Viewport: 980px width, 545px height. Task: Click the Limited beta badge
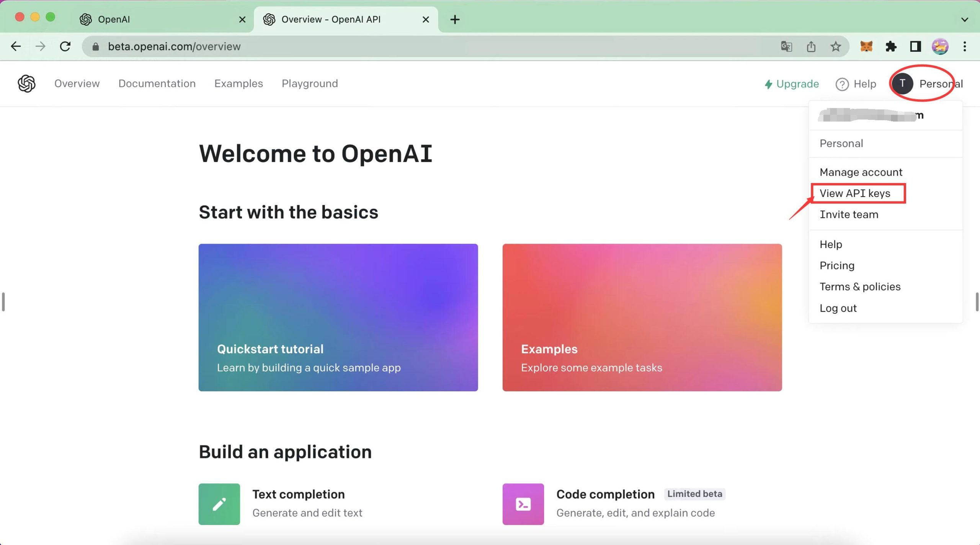point(694,494)
